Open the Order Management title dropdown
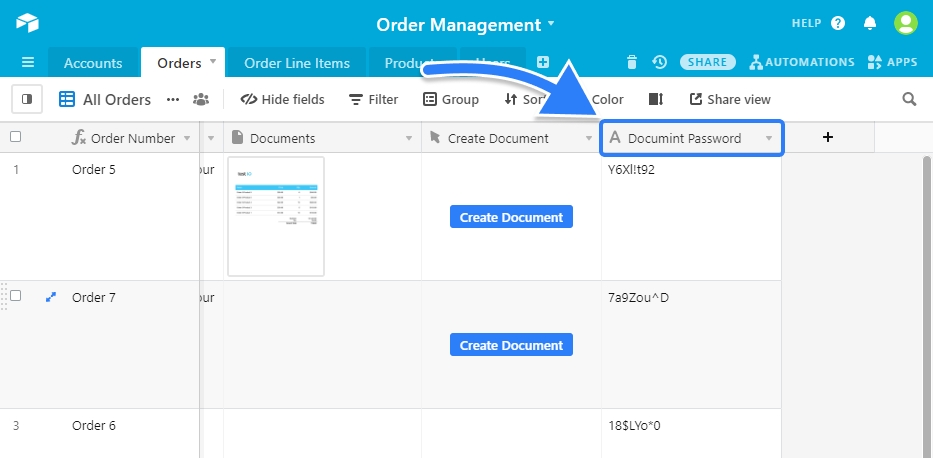Screen dimensions: 933x458 551,23
